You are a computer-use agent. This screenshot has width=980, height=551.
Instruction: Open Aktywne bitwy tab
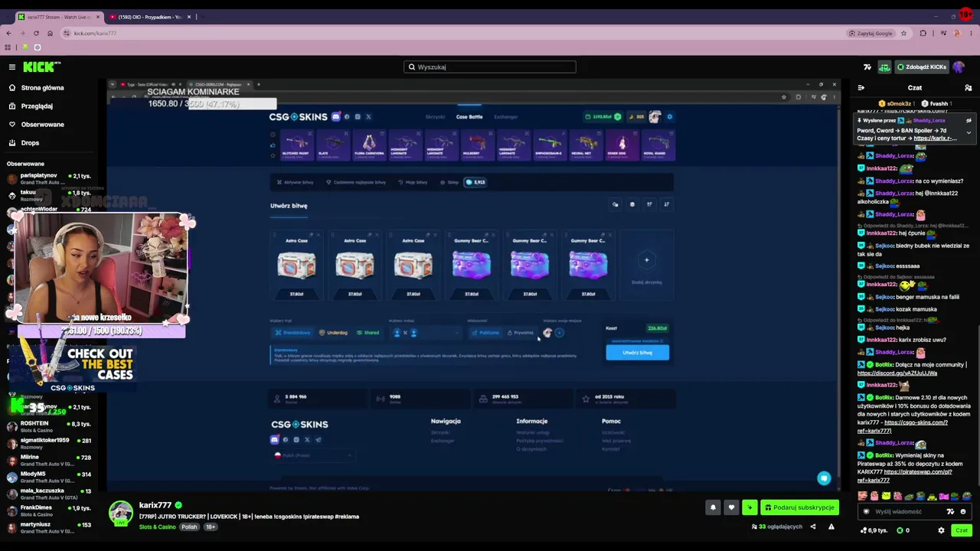pyautogui.click(x=296, y=183)
